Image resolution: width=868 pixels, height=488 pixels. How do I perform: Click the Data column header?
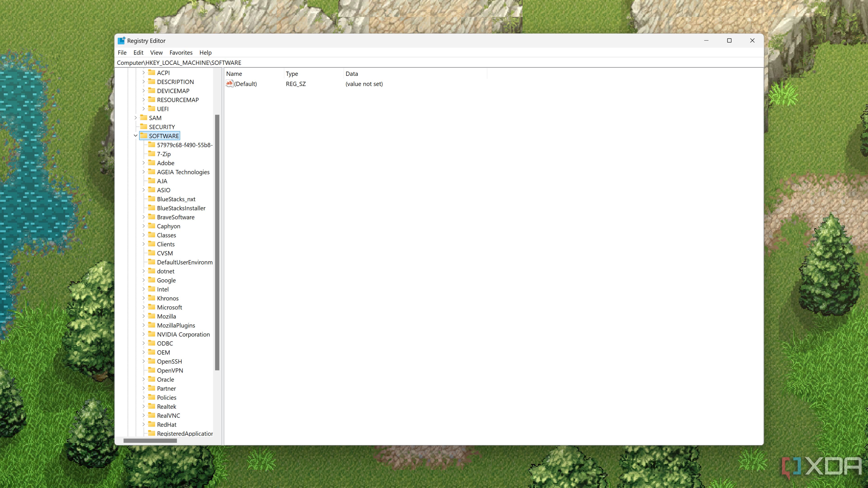(415, 74)
